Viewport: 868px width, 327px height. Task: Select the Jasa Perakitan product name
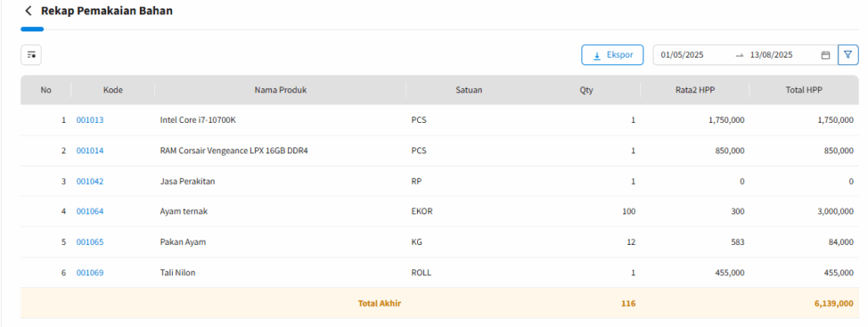(x=187, y=181)
